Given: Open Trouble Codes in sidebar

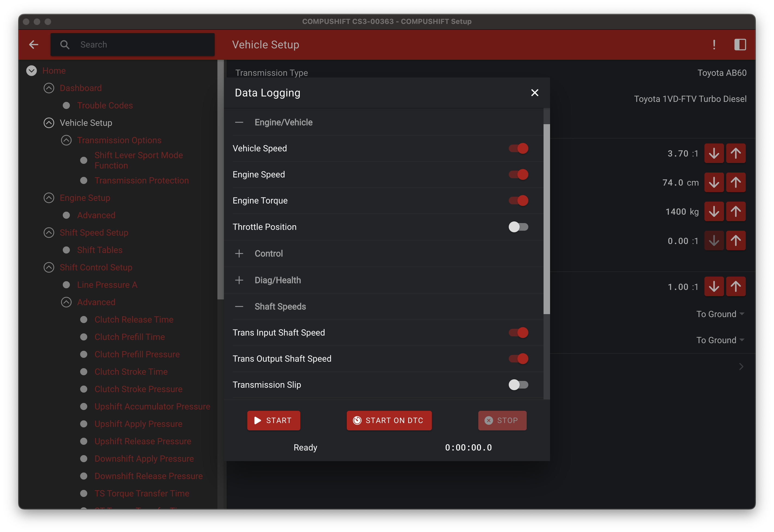Looking at the screenshot, I should click(x=105, y=105).
